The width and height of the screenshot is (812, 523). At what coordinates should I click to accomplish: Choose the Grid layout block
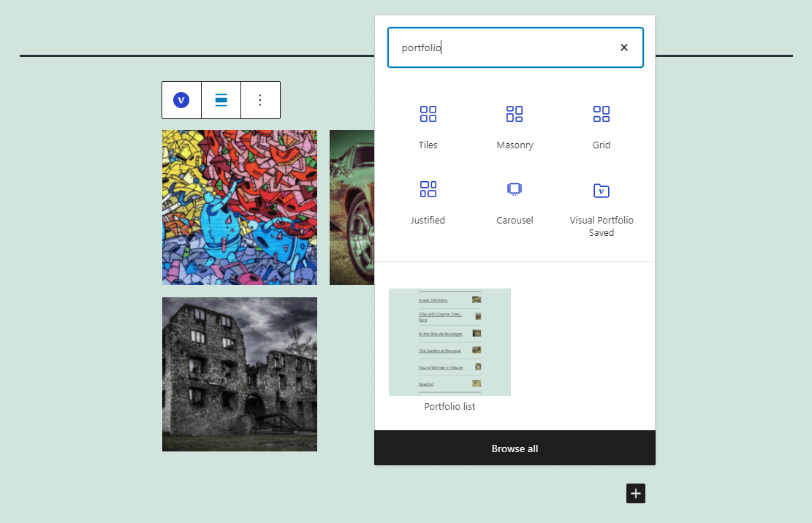tap(602, 127)
